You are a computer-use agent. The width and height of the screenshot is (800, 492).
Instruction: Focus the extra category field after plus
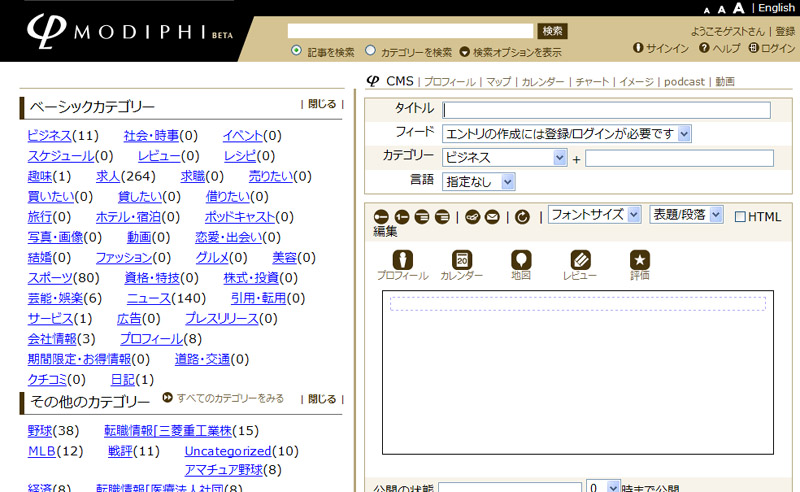coord(680,158)
